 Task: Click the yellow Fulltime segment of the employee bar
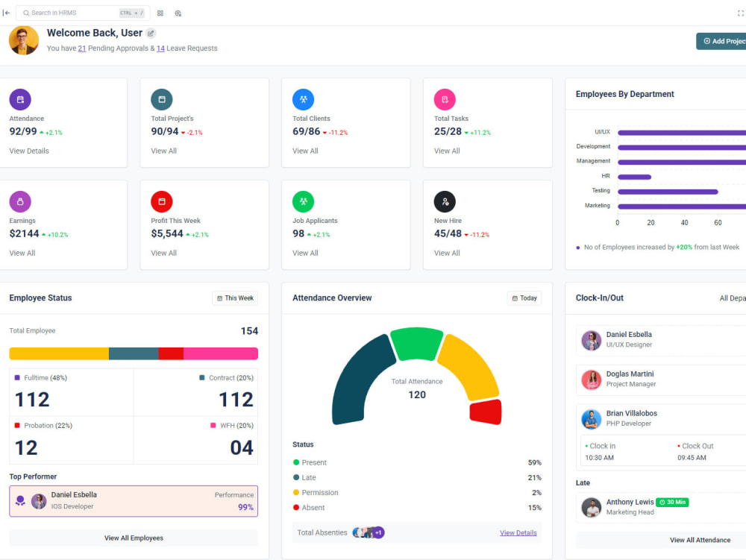pyautogui.click(x=59, y=353)
